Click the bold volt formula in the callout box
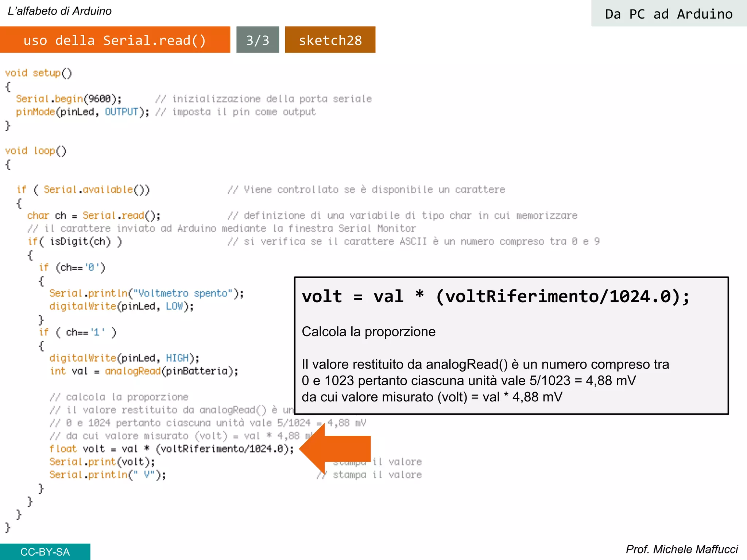Image resolution: width=747 pixels, height=560 pixels. [496, 296]
